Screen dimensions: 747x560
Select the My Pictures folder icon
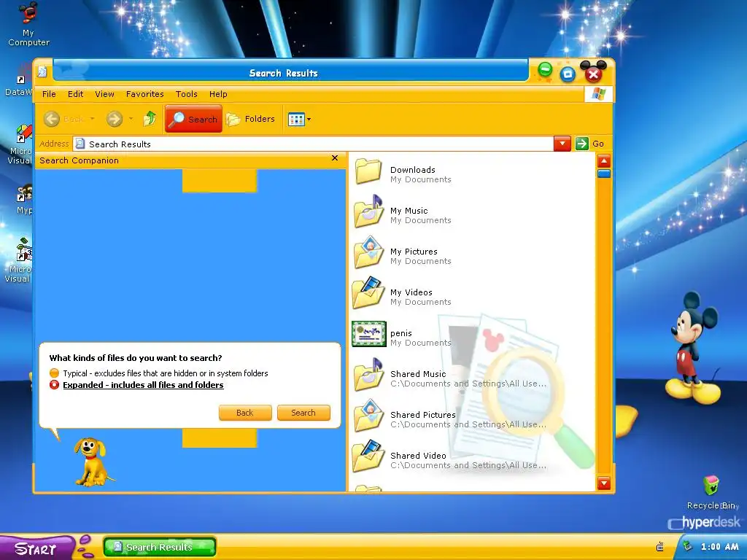[368, 253]
